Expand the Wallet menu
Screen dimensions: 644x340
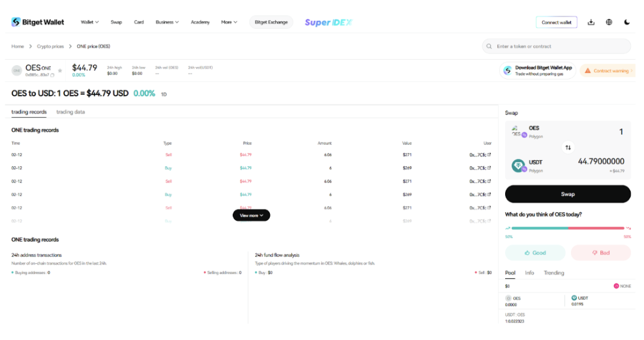click(89, 22)
